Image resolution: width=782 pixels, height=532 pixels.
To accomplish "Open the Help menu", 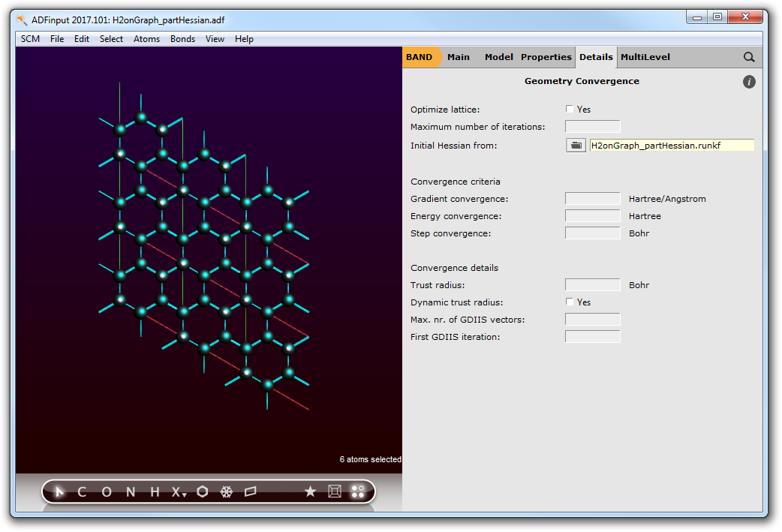I will pyautogui.click(x=245, y=39).
